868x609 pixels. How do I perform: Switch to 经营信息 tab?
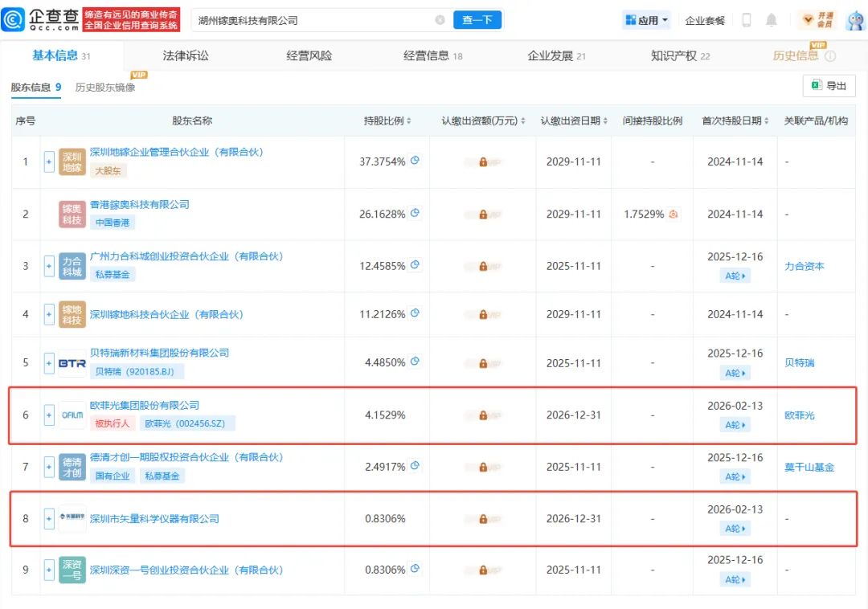(433, 56)
